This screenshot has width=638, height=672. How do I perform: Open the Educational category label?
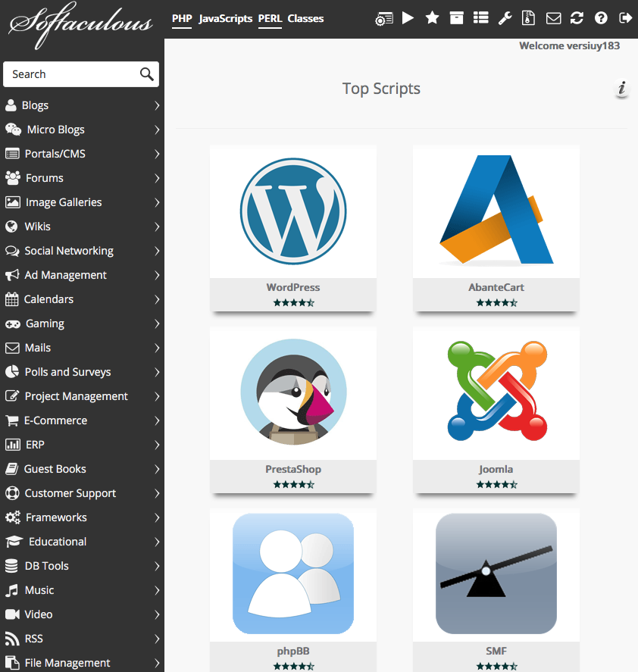[x=58, y=542]
